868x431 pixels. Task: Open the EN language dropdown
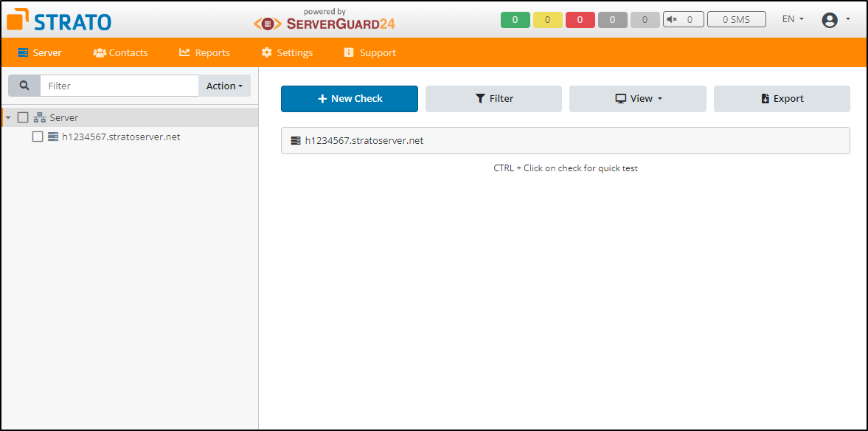[792, 18]
